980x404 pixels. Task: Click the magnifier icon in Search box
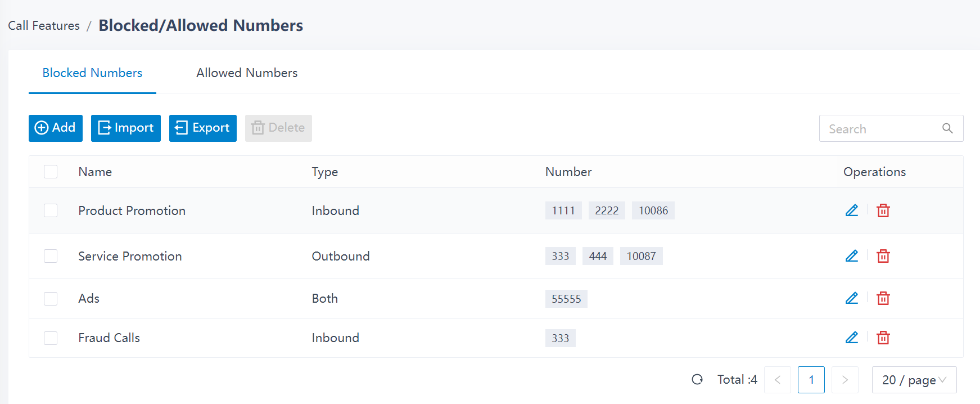(x=947, y=129)
